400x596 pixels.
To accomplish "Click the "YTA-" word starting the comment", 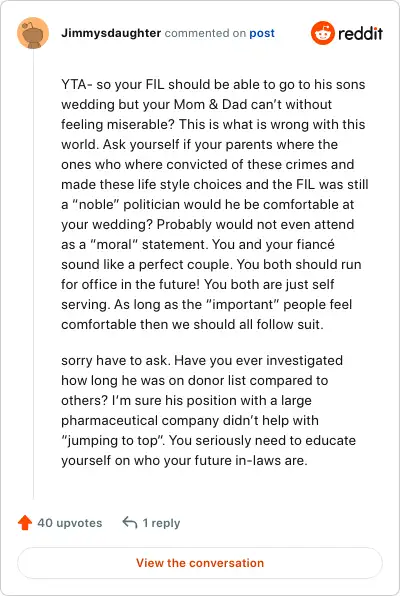I will click(x=77, y=84).
